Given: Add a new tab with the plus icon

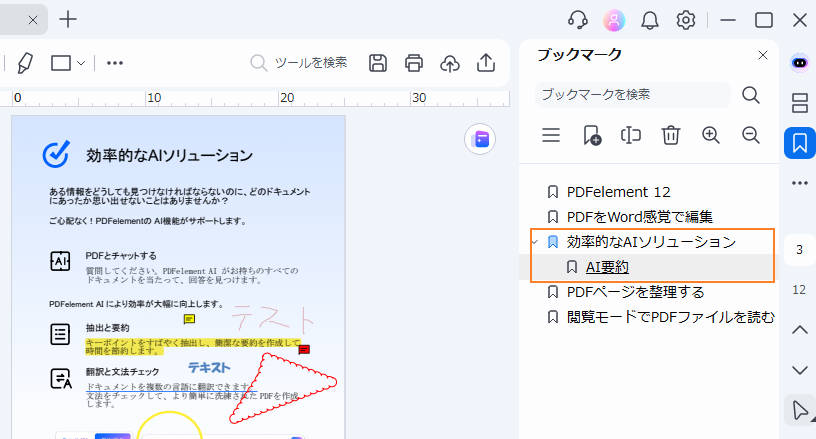Looking at the screenshot, I should (68, 20).
